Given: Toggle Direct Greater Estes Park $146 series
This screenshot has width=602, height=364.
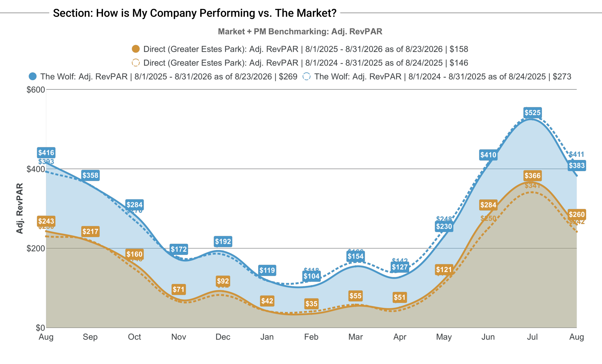Looking at the screenshot, I should 300,63.
